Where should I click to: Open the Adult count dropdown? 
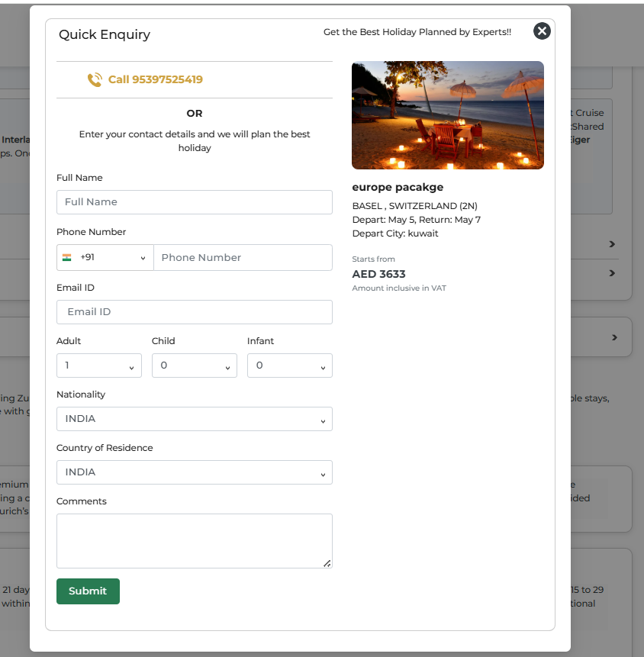(x=99, y=366)
